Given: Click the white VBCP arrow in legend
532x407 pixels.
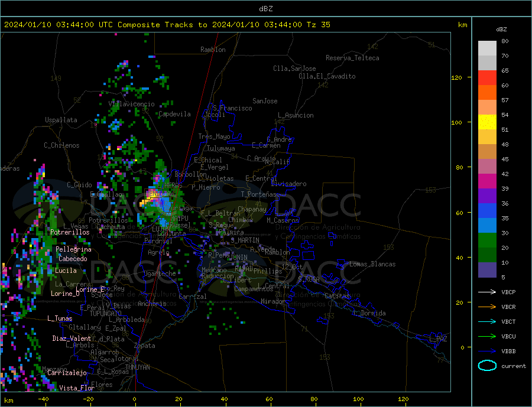Looking at the screenshot, I should (487, 292).
